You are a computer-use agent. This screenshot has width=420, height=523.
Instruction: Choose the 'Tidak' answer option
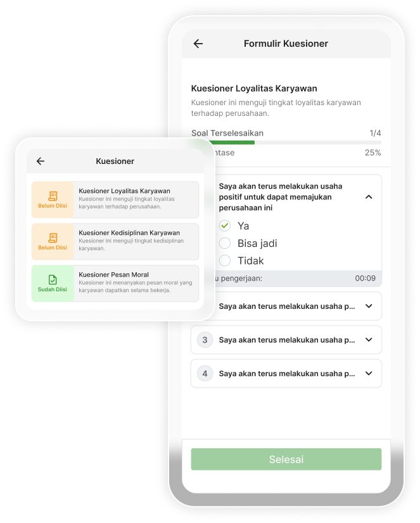225,260
